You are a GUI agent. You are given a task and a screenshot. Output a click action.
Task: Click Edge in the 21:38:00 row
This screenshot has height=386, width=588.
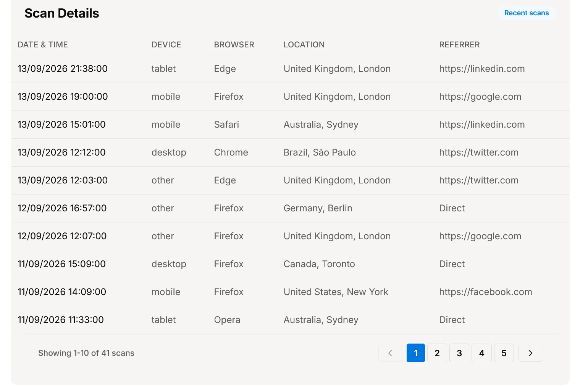click(x=225, y=69)
